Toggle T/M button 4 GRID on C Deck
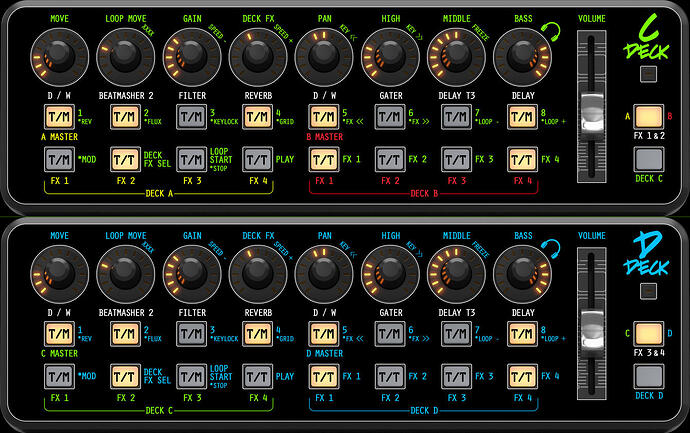The width and height of the screenshot is (690, 433). (258, 117)
